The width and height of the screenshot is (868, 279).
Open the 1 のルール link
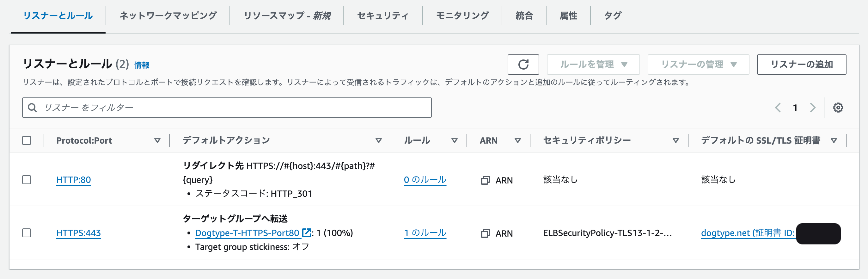click(425, 232)
